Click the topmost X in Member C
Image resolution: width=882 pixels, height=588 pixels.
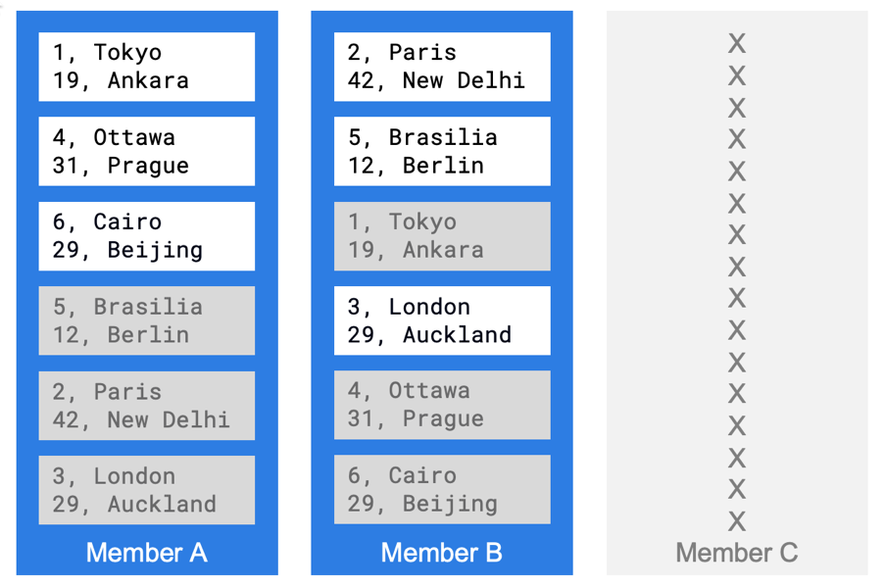(736, 43)
